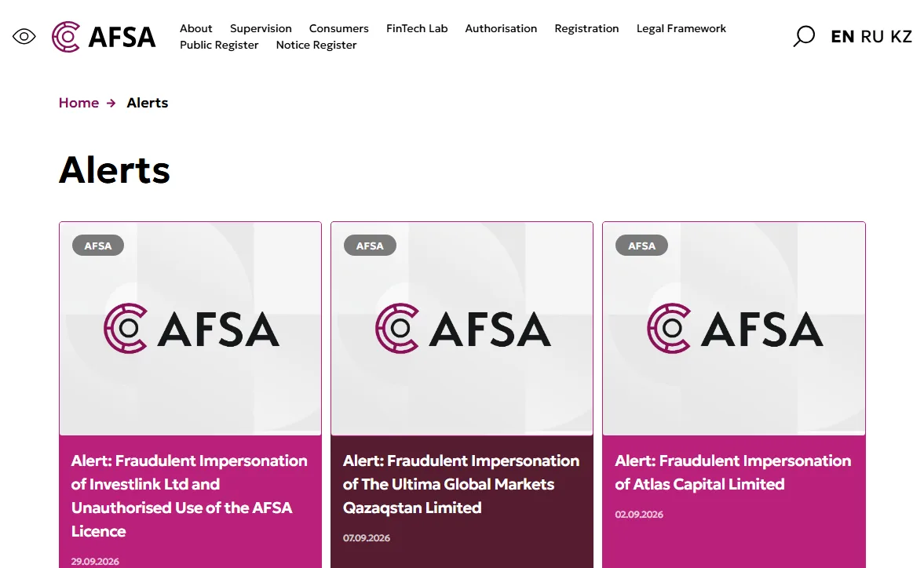Open the About menu
Viewport: 924px width, 568px height.
[x=195, y=28]
